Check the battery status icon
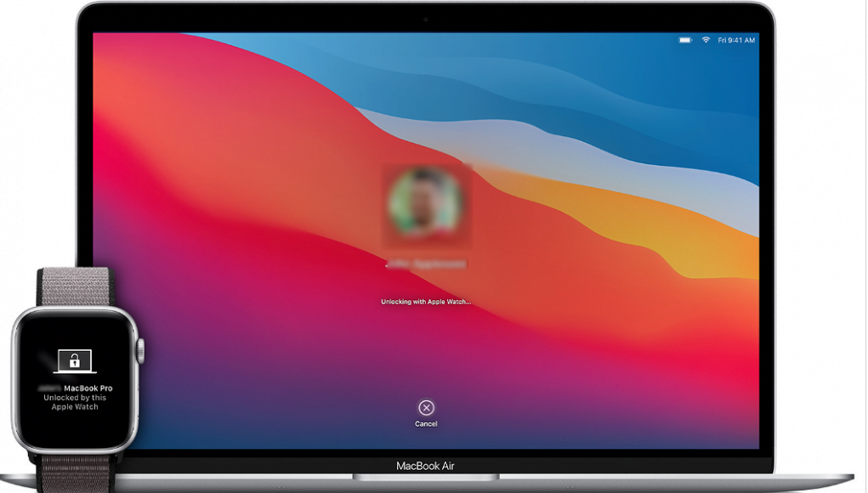The width and height of the screenshot is (868, 493). tap(684, 40)
